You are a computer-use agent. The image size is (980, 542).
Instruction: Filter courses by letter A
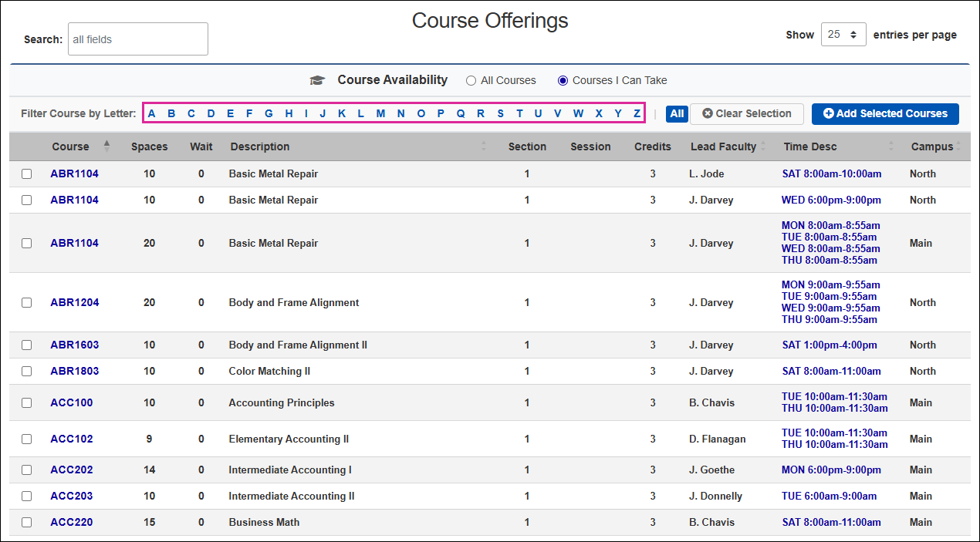pos(152,113)
